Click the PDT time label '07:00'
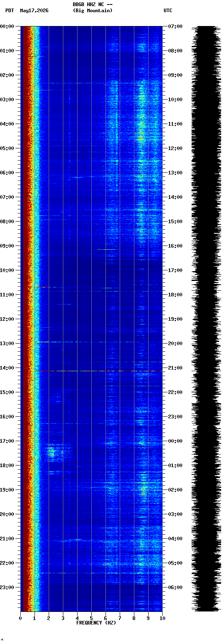The width and height of the screenshot is (224, 644). coord(7,197)
